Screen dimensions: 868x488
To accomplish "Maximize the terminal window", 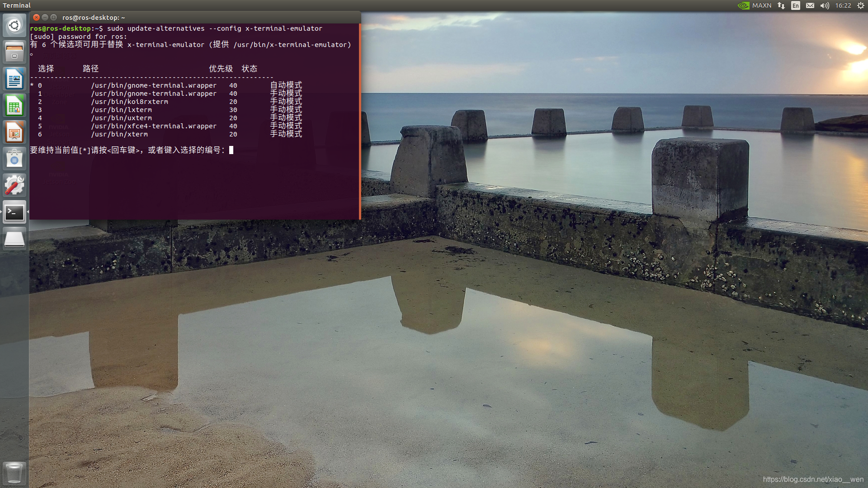I will pos(54,17).
